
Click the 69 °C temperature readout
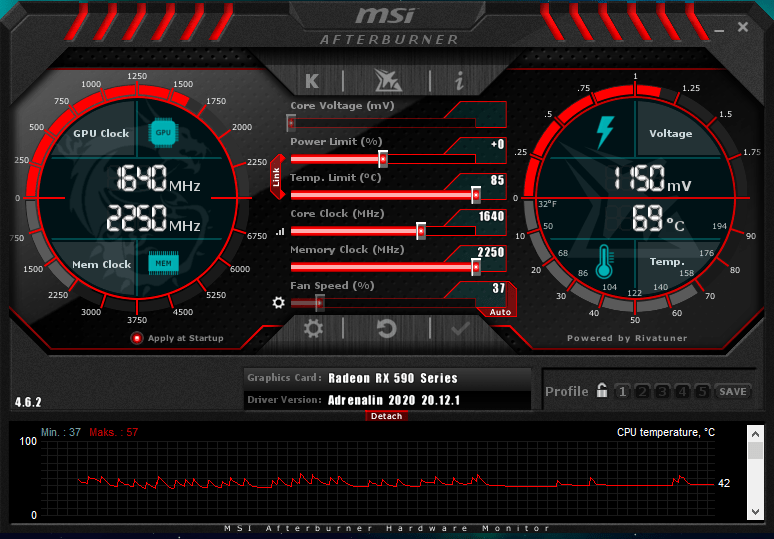coord(658,219)
